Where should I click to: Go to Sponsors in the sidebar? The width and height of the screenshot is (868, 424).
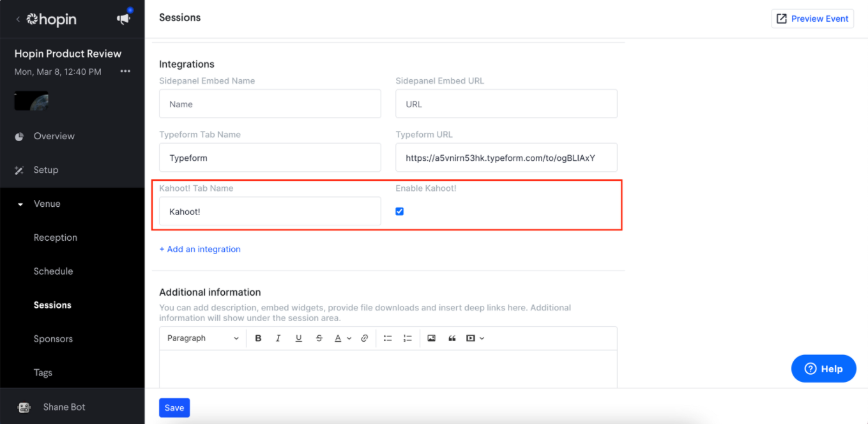pos(53,339)
